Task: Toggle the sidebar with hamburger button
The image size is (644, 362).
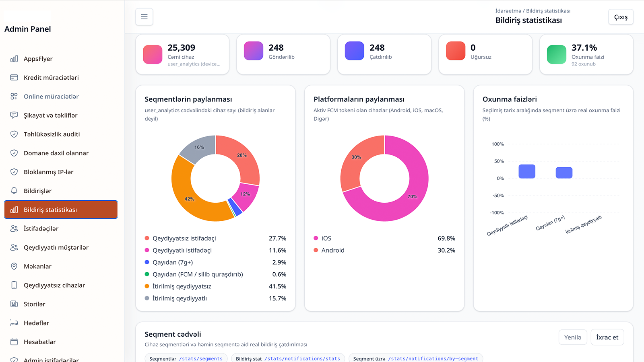Action: pos(144,17)
